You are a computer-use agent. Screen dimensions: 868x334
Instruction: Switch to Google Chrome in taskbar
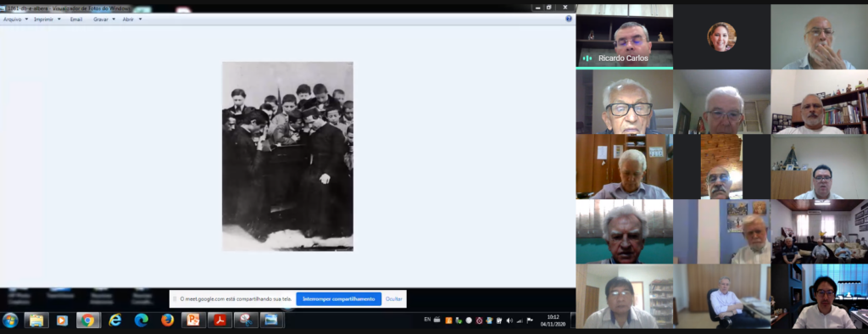[x=88, y=320]
